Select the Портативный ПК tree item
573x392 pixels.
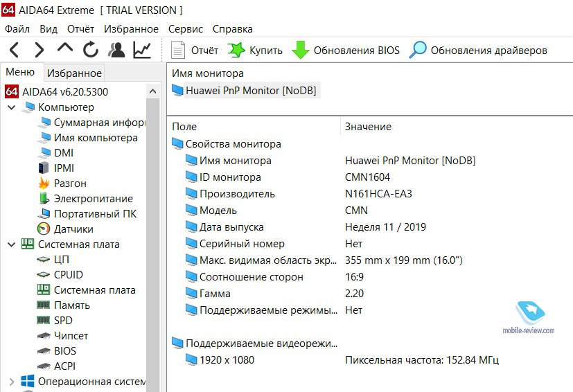coord(87,214)
